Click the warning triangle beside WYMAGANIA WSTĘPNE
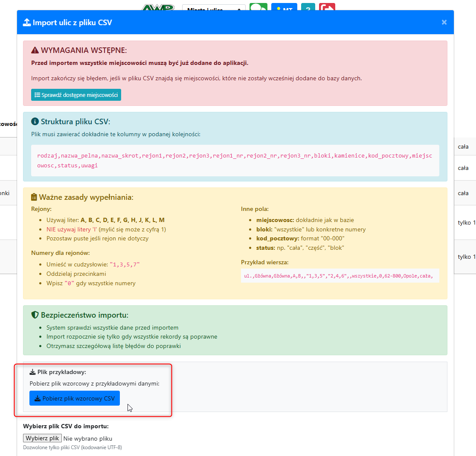 34,50
